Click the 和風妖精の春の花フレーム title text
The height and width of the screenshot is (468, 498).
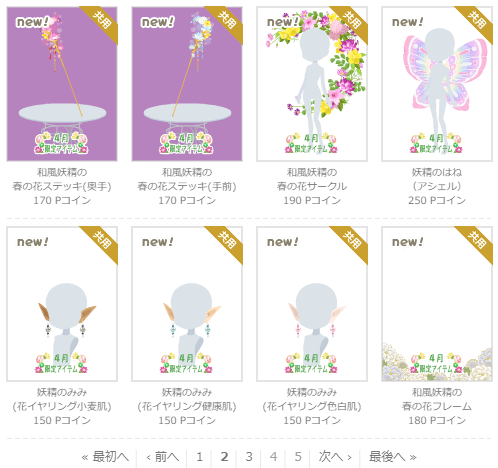(437, 399)
